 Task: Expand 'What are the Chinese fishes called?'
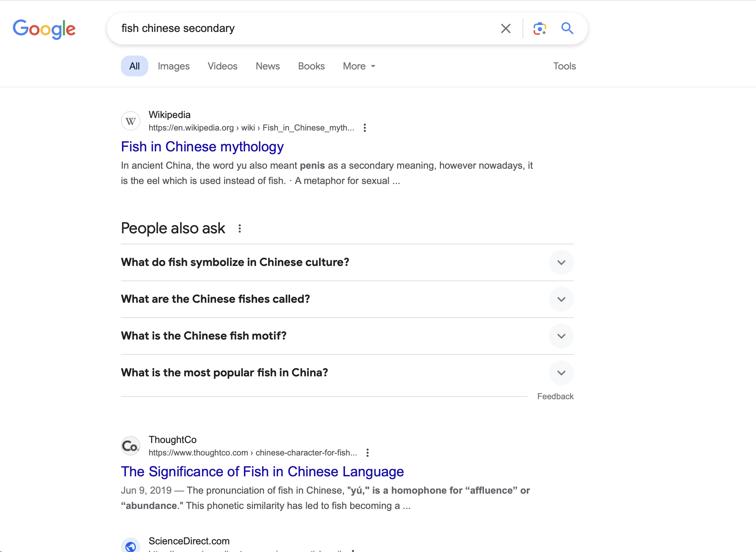tap(561, 299)
